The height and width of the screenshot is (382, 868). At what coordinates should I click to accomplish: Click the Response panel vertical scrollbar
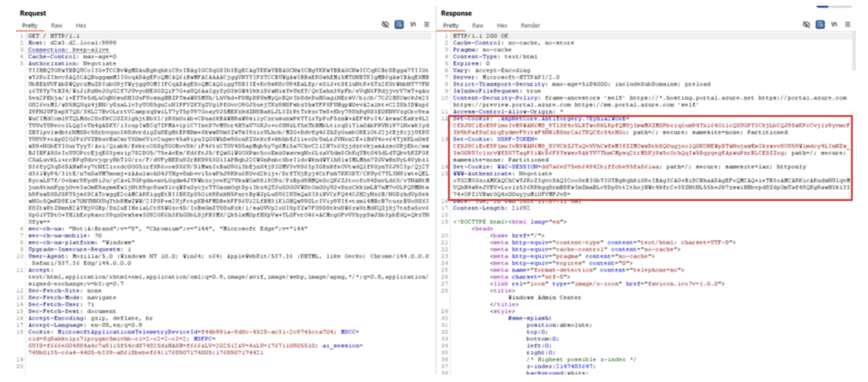[854, 50]
